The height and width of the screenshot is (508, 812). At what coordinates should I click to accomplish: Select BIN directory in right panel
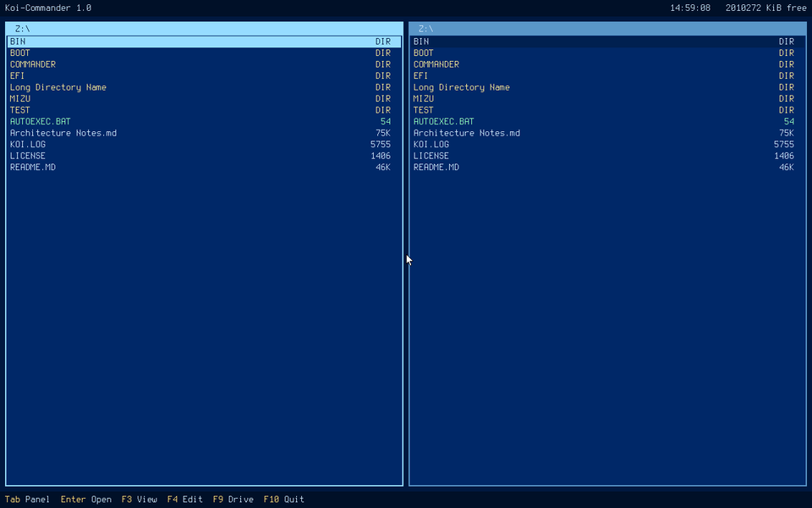607,41
